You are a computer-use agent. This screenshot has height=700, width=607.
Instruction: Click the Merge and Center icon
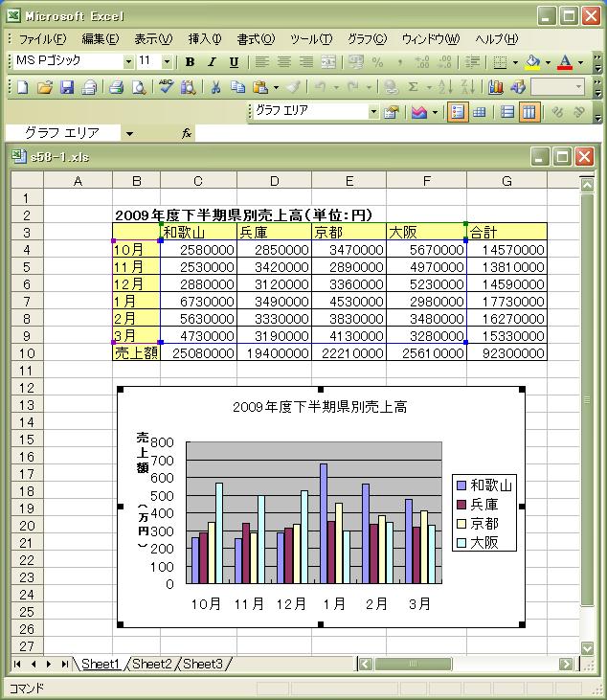pyautogui.click(x=328, y=62)
